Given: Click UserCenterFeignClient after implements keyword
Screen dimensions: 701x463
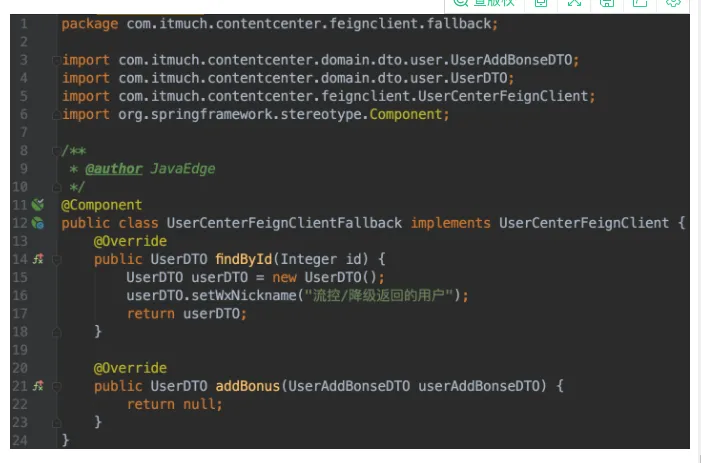Looking at the screenshot, I should pos(584,223).
